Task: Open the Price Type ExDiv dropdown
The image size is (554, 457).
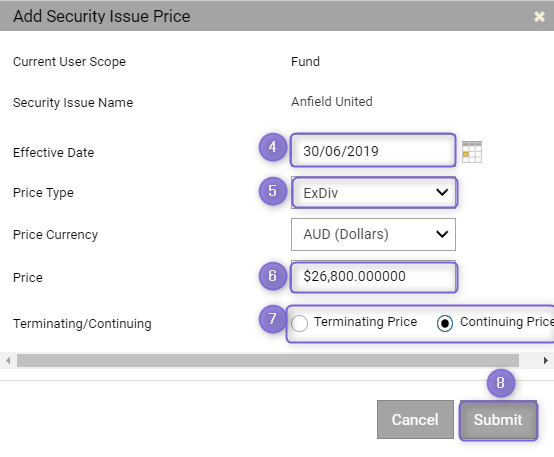Action: pos(373,193)
